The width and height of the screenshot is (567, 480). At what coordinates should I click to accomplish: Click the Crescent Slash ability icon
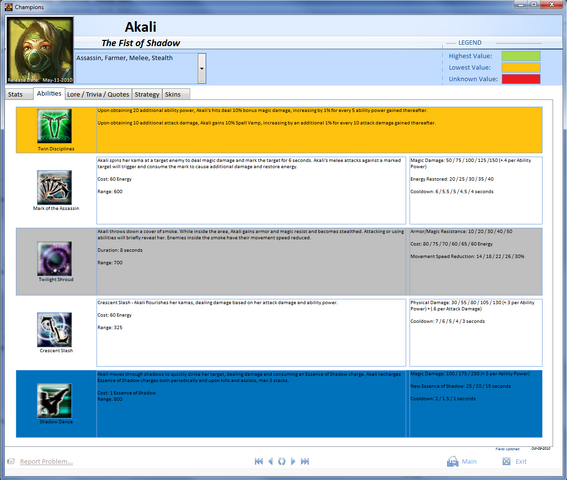coord(54,330)
